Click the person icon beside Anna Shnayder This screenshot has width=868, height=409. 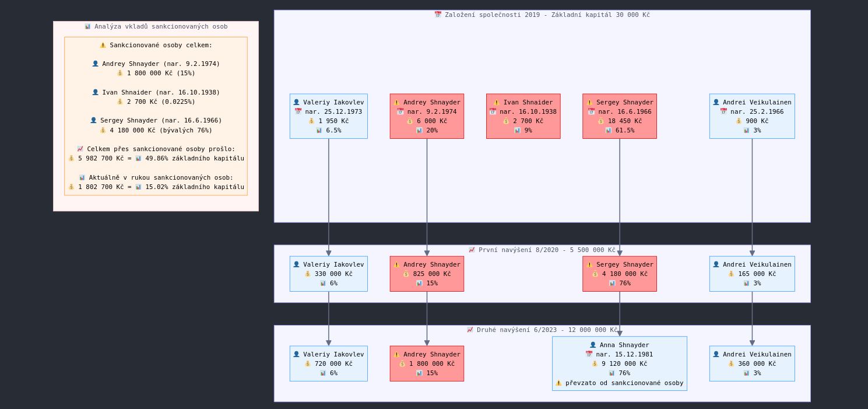593,345
